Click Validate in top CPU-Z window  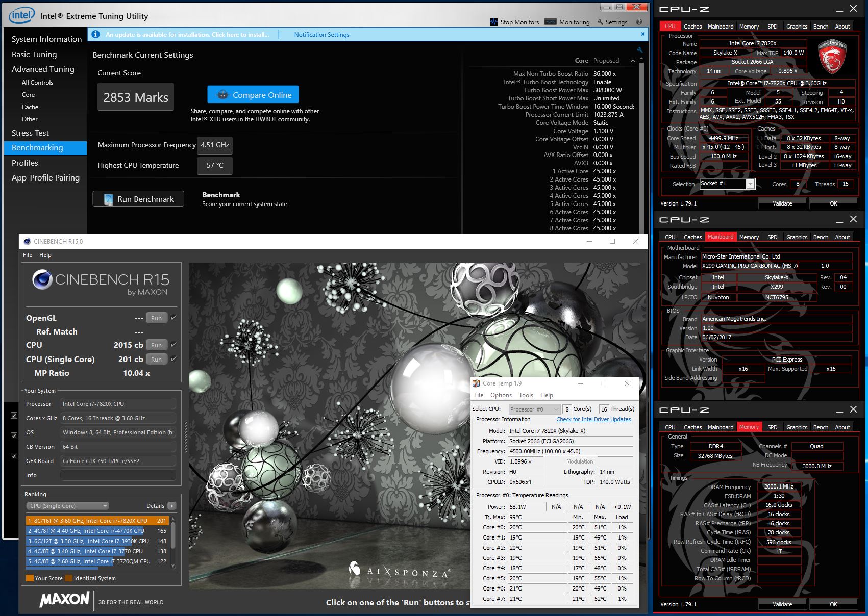pyautogui.click(x=782, y=203)
